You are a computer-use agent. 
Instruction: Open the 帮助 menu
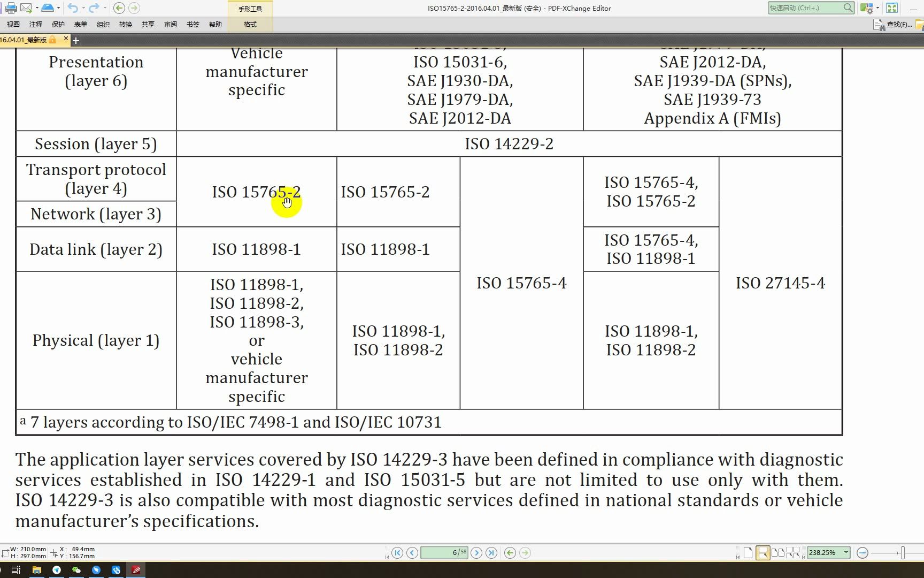(215, 24)
